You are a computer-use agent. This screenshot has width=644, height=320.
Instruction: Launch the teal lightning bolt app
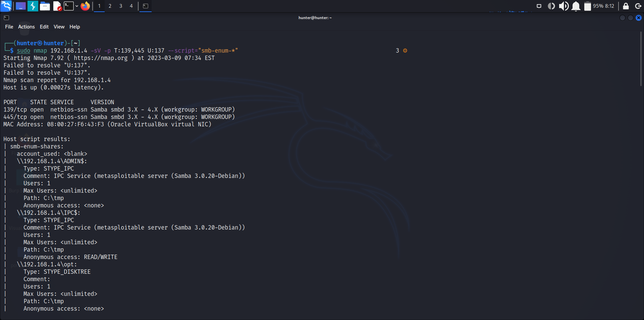tap(33, 6)
